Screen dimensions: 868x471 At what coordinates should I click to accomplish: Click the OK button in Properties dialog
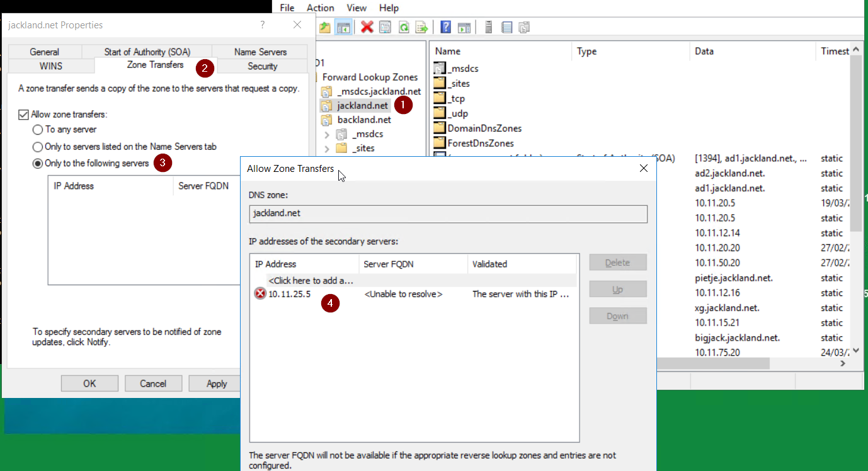click(x=89, y=383)
